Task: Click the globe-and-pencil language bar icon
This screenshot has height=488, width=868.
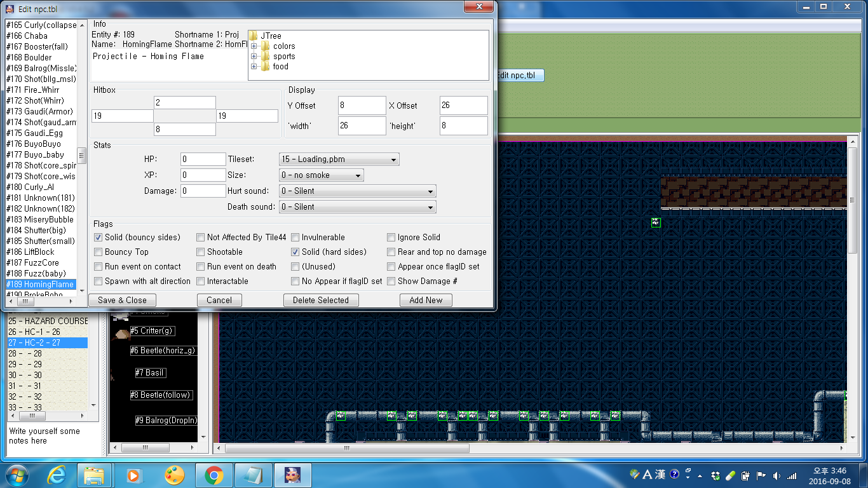Action: coord(635,474)
